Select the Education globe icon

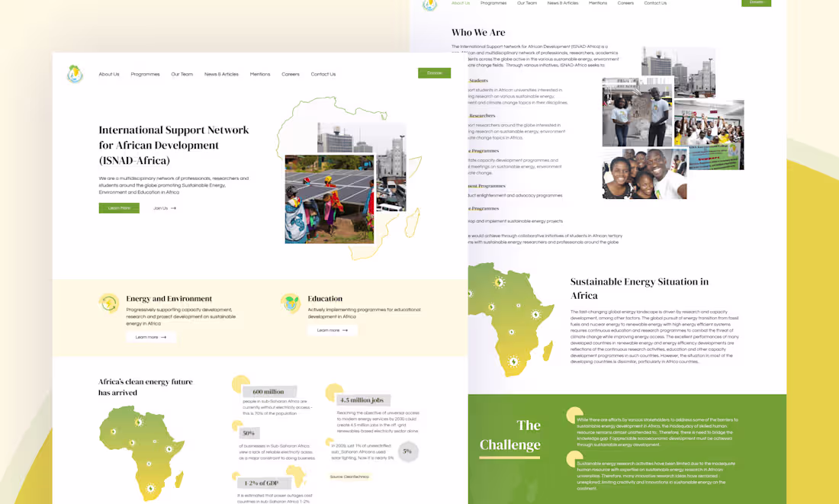coord(291,303)
